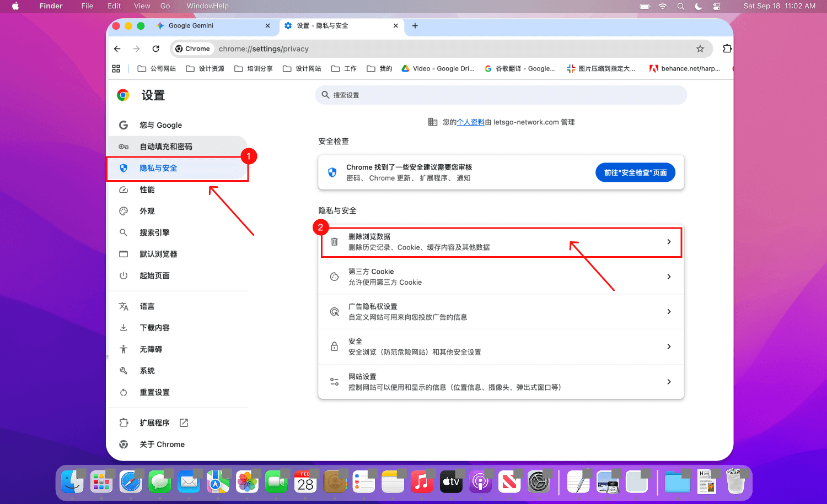Viewport: 827px width, 504px height.
Task: Expand the 广告隐私权设置 row chevron
Action: (669, 312)
